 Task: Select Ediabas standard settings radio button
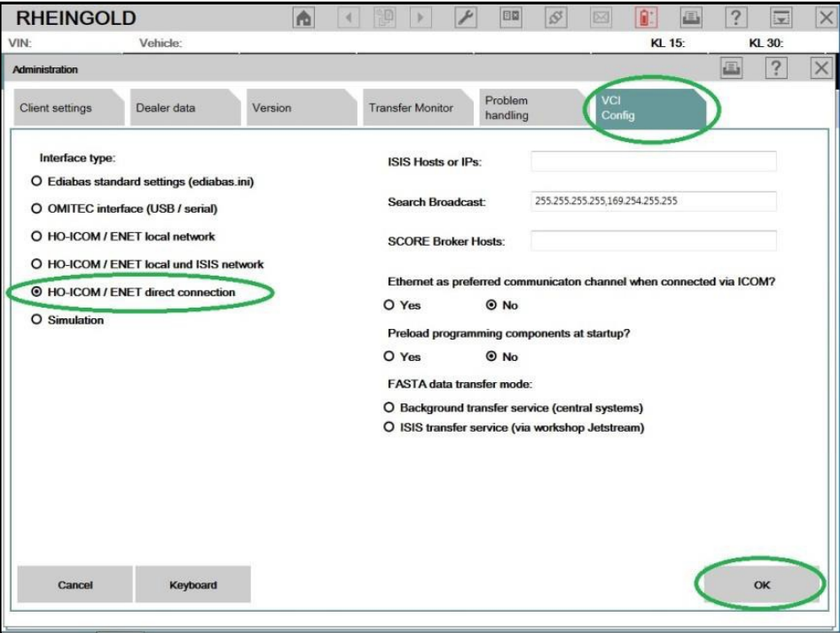tap(36, 181)
